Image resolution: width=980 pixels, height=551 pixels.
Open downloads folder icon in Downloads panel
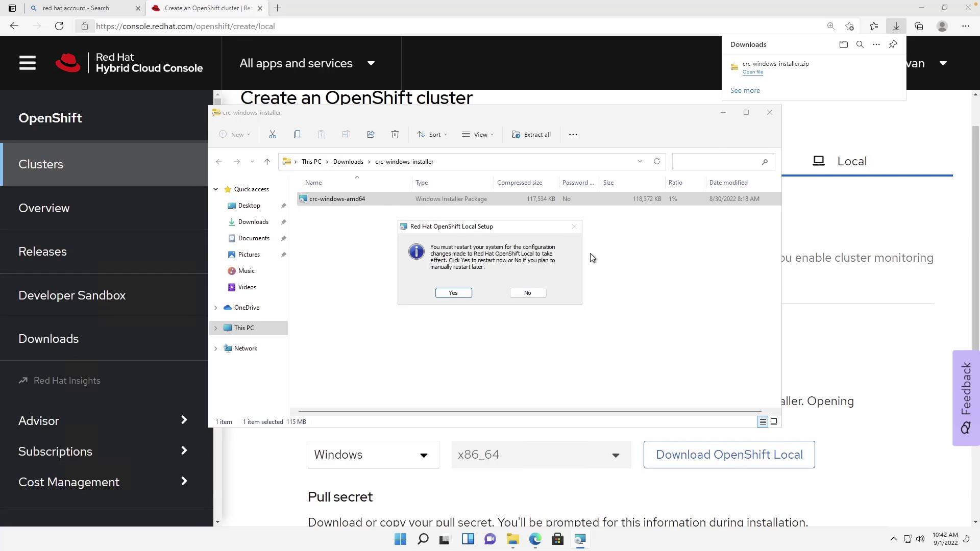click(x=843, y=45)
